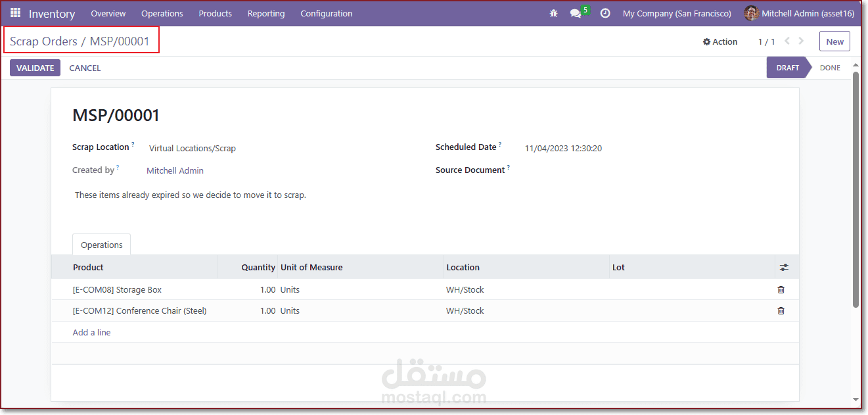Select [E-COM12] Conference Chair (Steel) cell
The width and height of the screenshot is (868, 415).
pyautogui.click(x=139, y=310)
